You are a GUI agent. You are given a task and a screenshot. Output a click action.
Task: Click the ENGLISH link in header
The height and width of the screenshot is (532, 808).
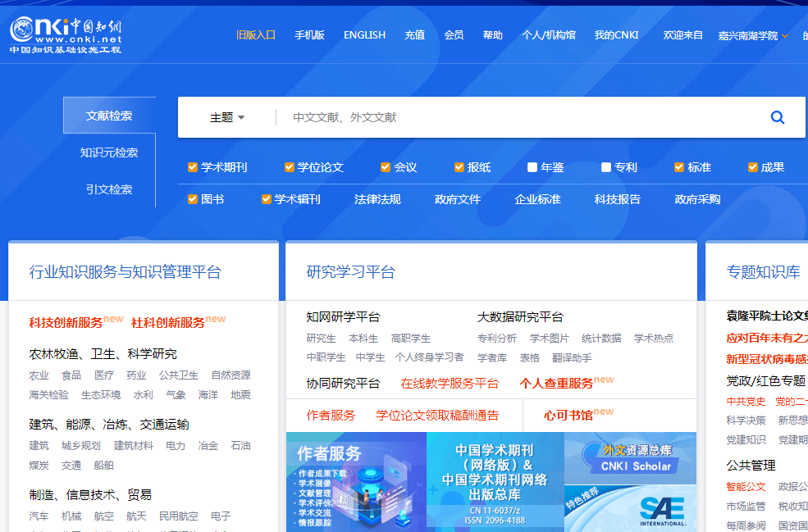coord(364,35)
